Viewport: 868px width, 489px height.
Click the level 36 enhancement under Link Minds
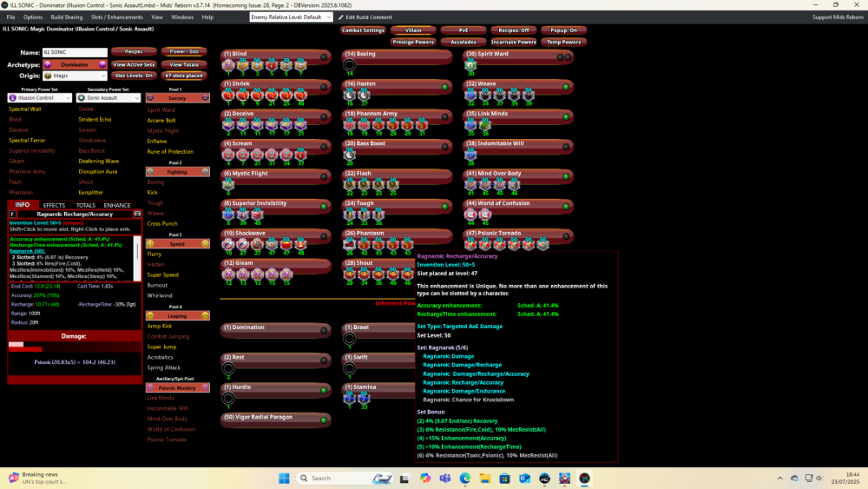[x=485, y=125]
